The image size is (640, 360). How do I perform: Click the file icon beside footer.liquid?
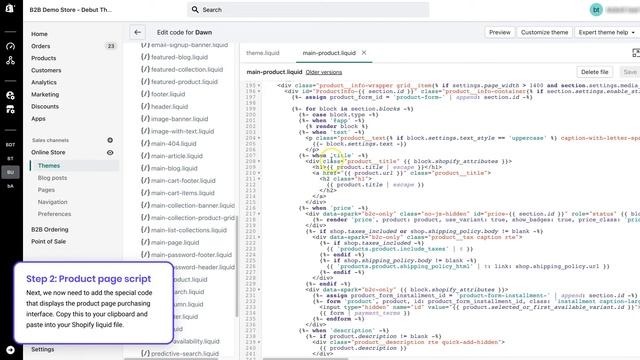click(145, 94)
